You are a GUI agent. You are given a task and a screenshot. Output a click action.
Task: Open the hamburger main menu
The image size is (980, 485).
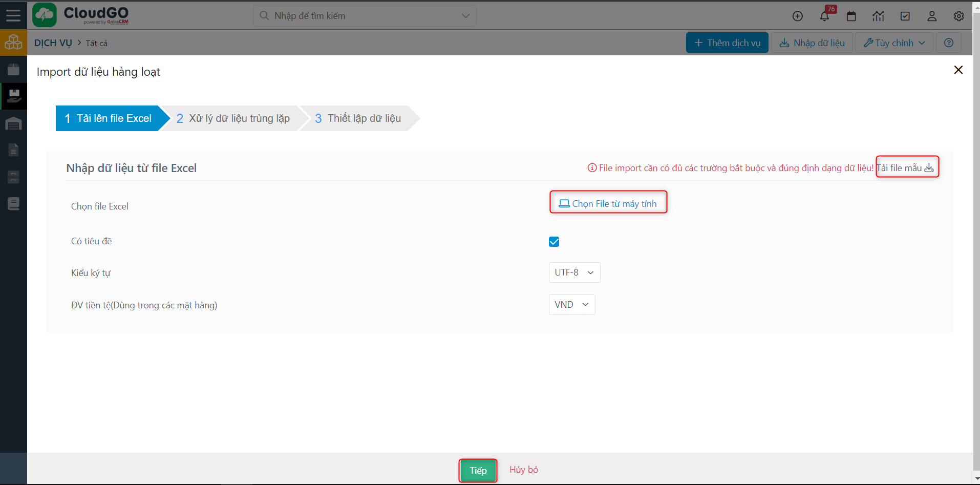13,15
